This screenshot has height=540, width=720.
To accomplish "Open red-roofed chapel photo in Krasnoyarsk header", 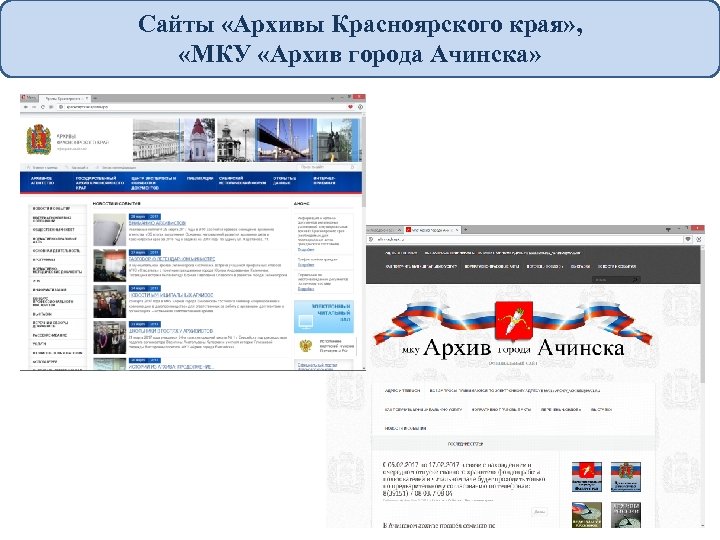I will coord(199,140).
